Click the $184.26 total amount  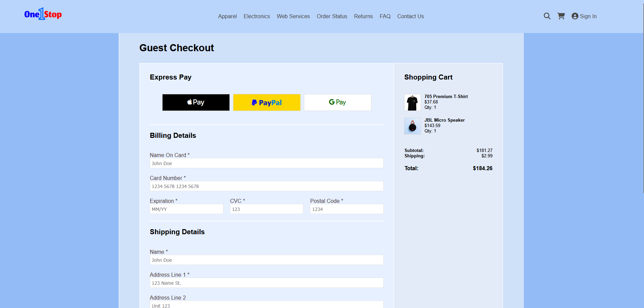coord(482,168)
